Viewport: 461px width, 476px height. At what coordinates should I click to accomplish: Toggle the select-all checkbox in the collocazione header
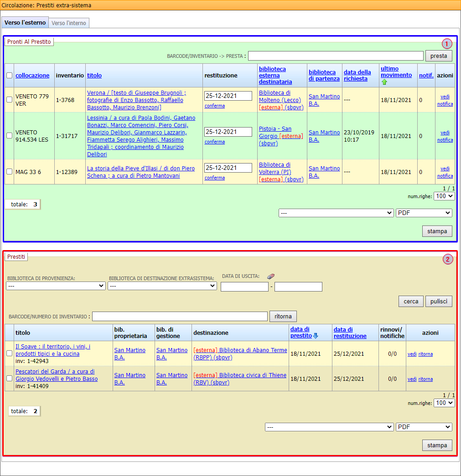pyautogui.click(x=10, y=76)
